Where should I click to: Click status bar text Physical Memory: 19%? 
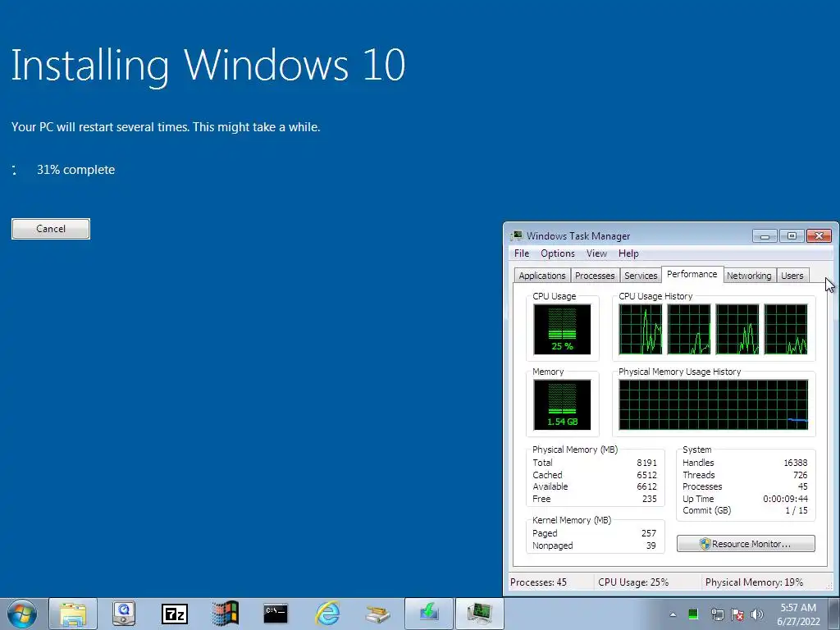[755, 582]
